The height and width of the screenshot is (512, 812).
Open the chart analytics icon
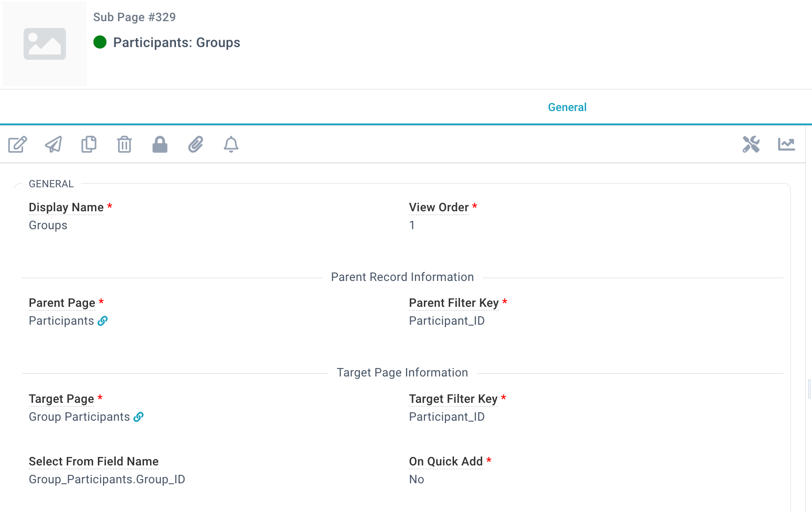click(787, 144)
